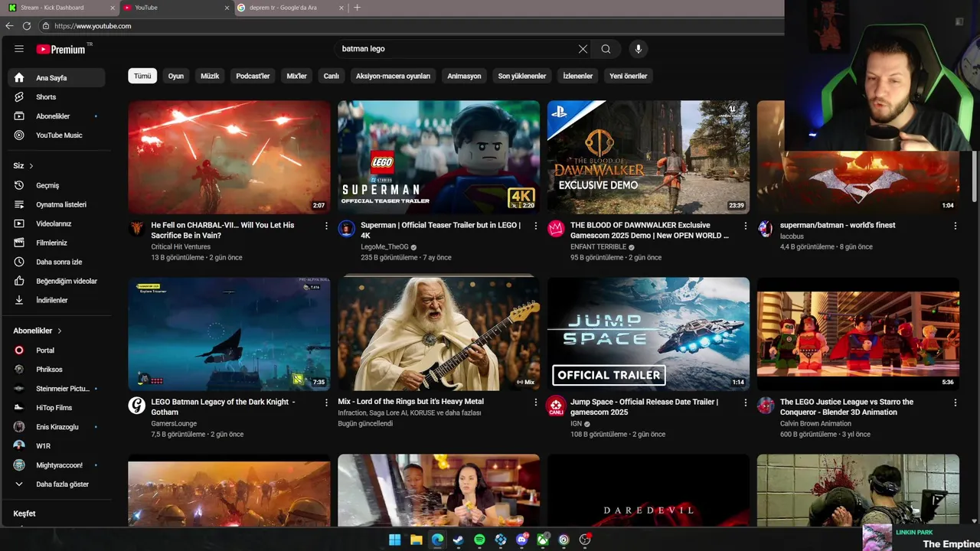This screenshot has height=551, width=980.
Task: Open Portal channel subscription
Action: coord(57,350)
